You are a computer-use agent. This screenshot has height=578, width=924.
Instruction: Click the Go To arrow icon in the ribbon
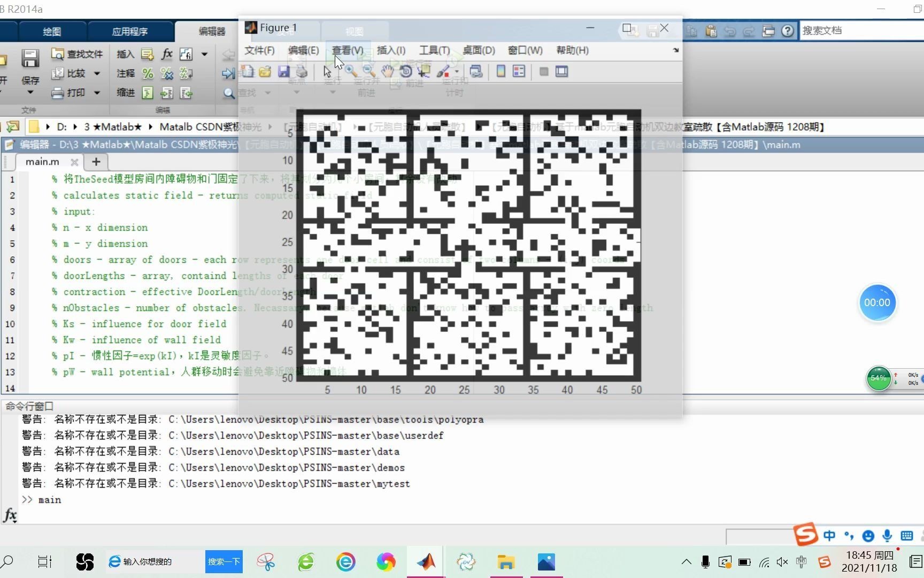(229, 73)
